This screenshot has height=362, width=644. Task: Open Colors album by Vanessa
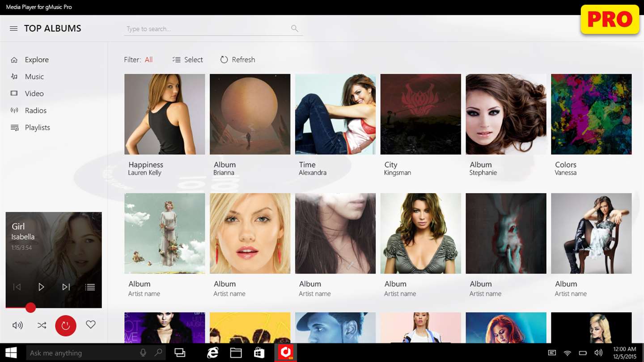click(591, 114)
